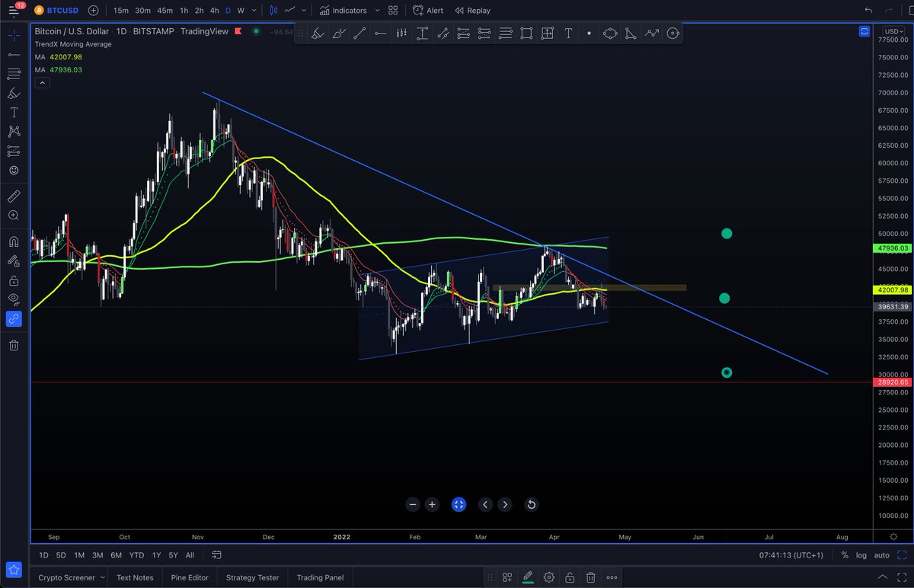Set date range to 1D
The width and height of the screenshot is (914, 588).
(43, 555)
